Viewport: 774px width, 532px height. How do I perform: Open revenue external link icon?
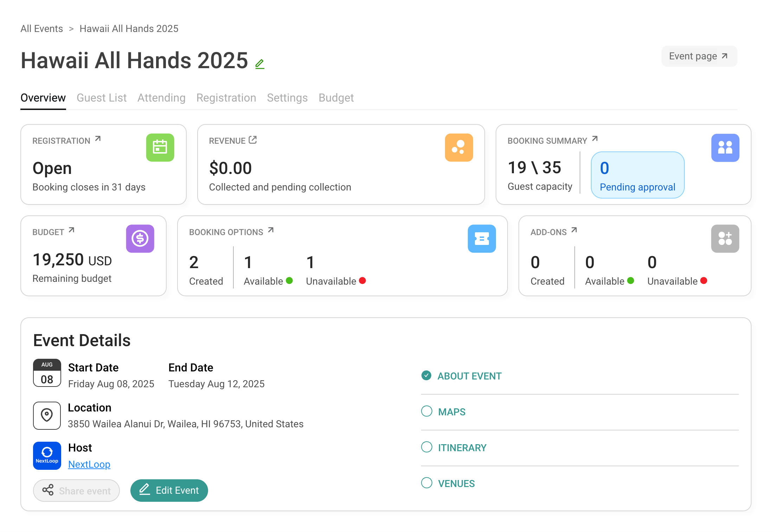tap(253, 140)
